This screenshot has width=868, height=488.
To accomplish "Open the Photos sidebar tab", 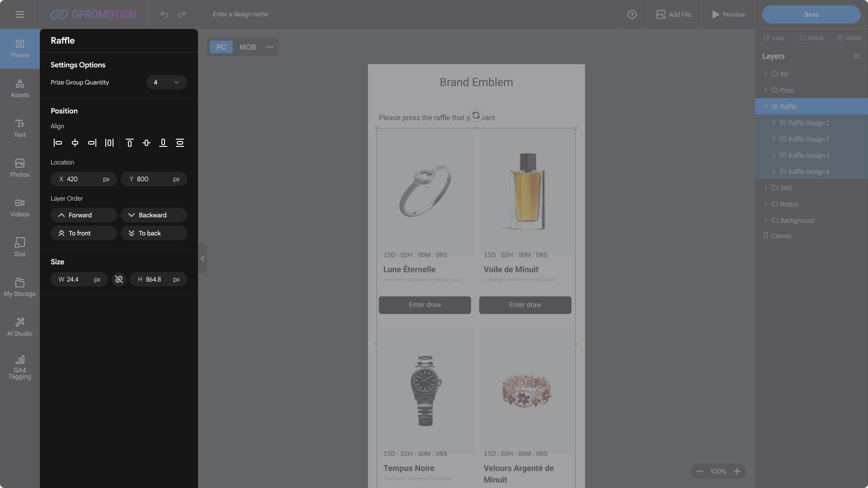I will 20,168.
